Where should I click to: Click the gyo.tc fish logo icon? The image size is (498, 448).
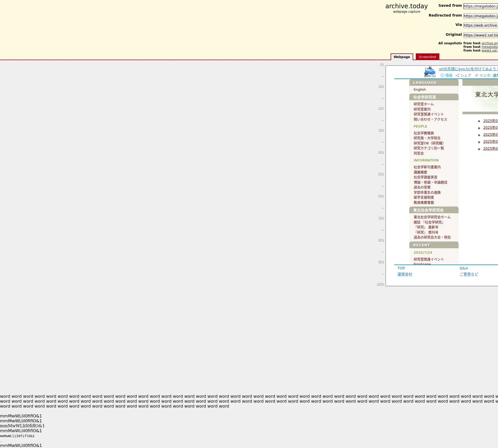coord(430,72)
